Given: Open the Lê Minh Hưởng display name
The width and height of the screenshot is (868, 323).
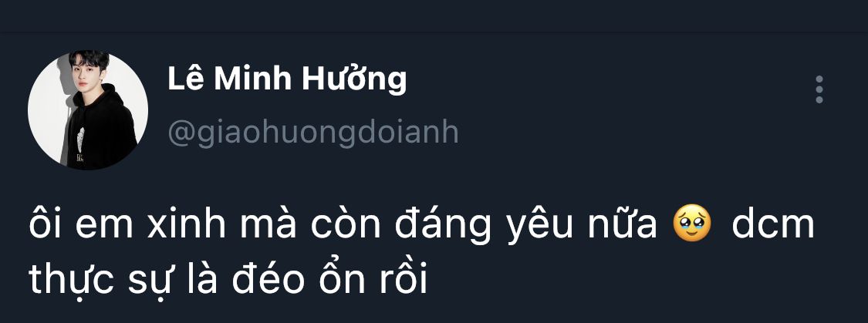Looking at the screenshot, I should click(287, 79).
